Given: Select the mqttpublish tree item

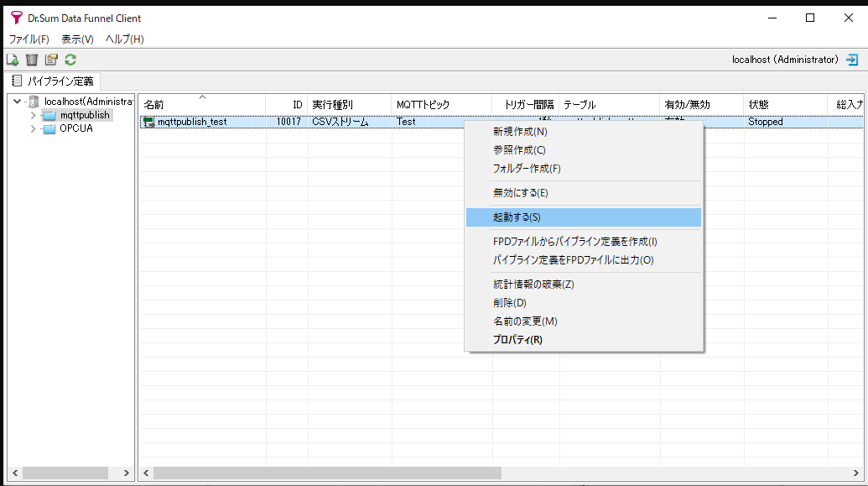Looking at the screenshot, I should 85,115.
